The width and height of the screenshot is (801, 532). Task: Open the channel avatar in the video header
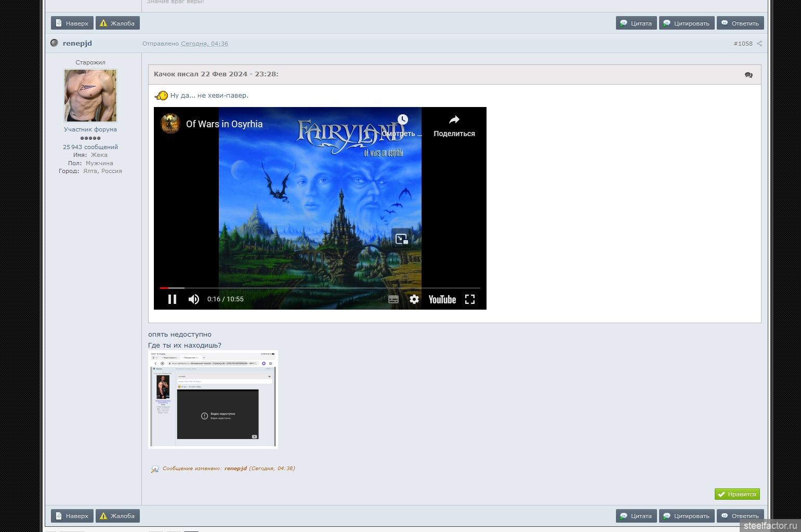tap(170, 124)
